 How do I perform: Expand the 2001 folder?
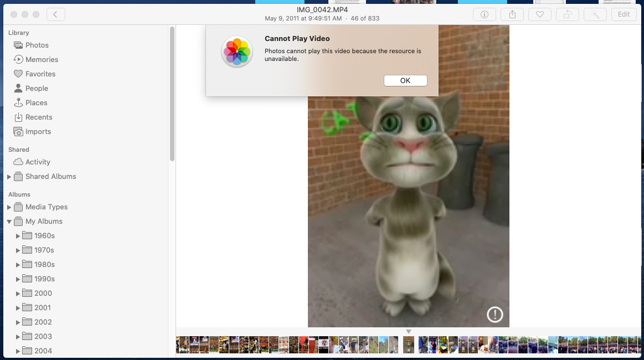click(x=18, y=308)
